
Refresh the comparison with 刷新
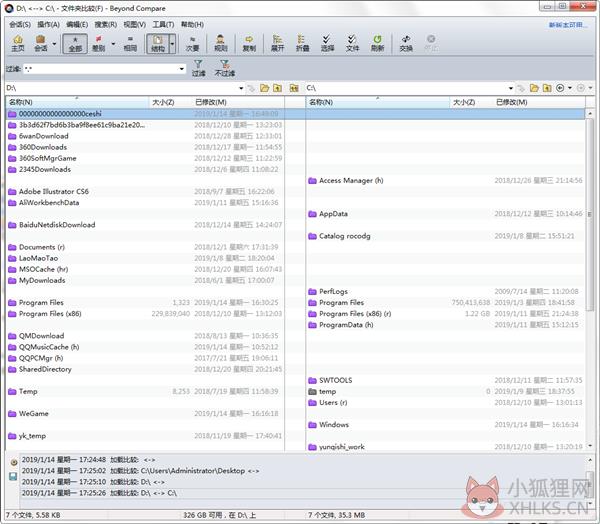click(x=377, y=44)
